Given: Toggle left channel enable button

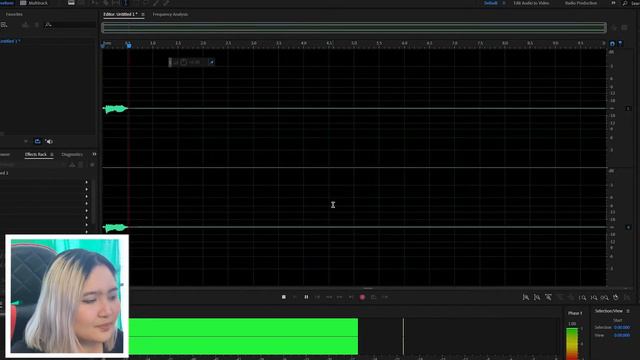Looking at the screenshot, I should (x=629, y=109).
